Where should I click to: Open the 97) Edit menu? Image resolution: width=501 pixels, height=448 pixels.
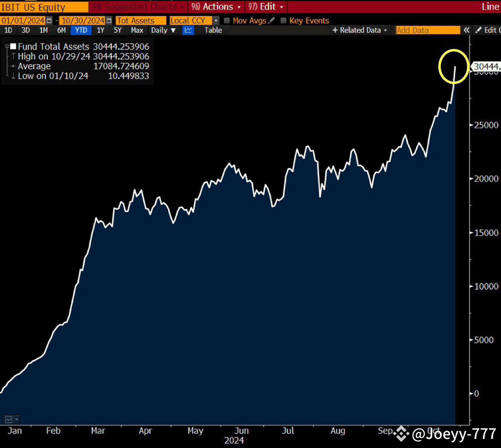(266, 7)
